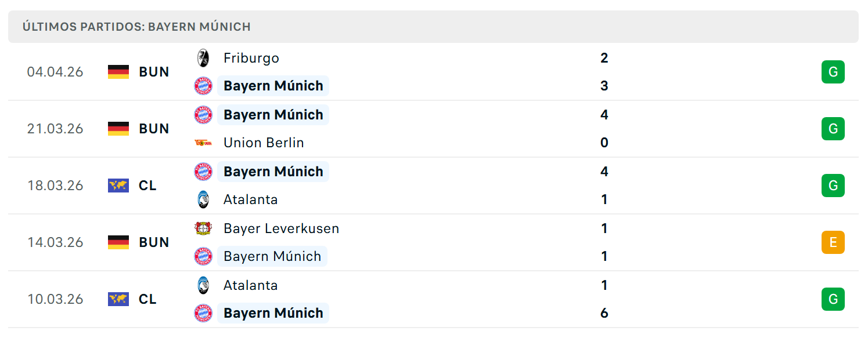Click the BUN league label on 21.03.26

coord(154,129)
